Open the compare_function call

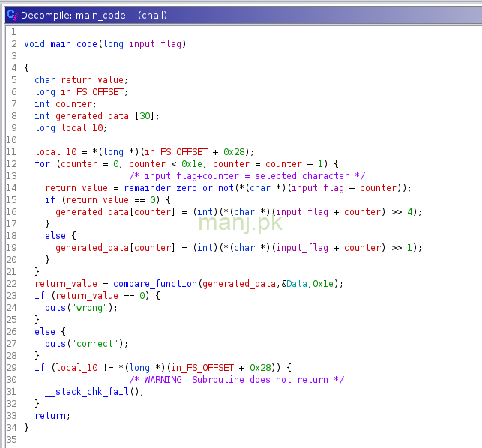(156, 284)
